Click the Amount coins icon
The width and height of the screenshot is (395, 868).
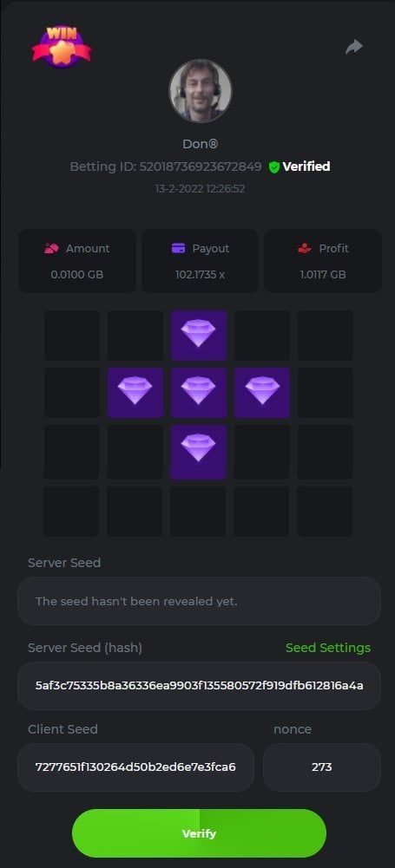[51, 249]
